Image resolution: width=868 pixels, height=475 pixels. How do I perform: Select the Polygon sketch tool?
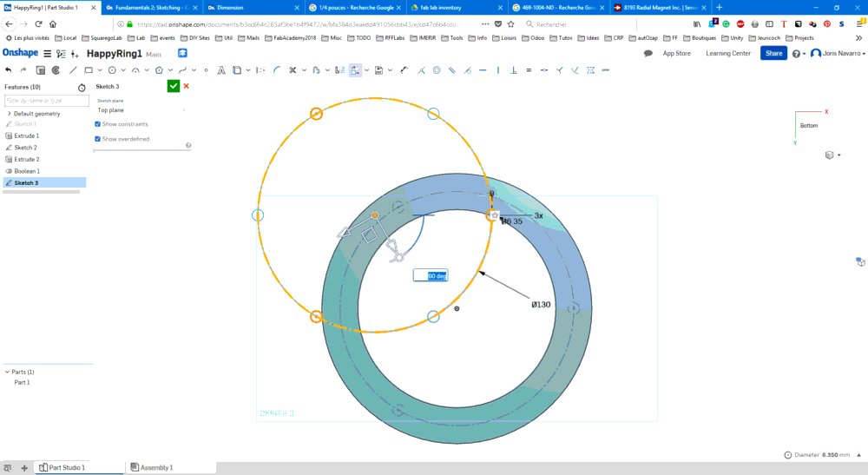(x=159, y=70)
